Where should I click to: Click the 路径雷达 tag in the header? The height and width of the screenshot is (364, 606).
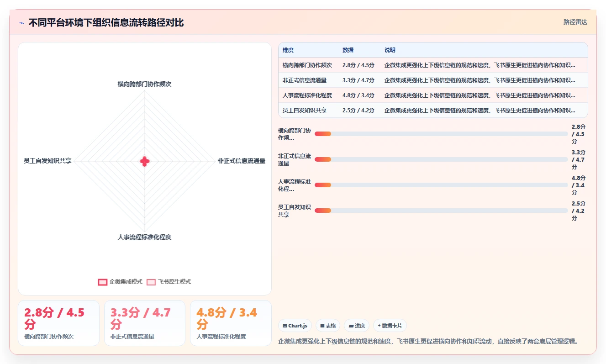pos(575,22)
